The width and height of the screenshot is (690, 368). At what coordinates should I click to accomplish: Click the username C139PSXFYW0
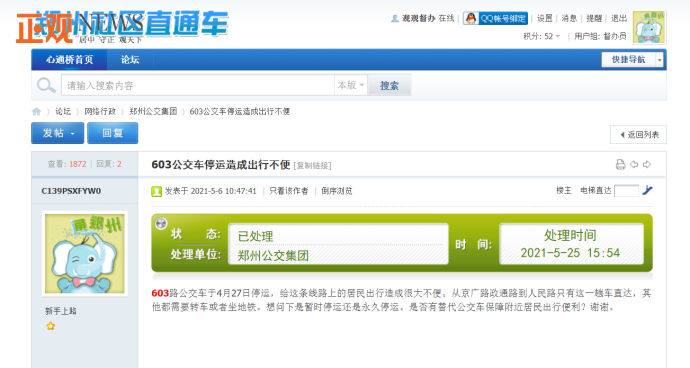tap(71, 191)
